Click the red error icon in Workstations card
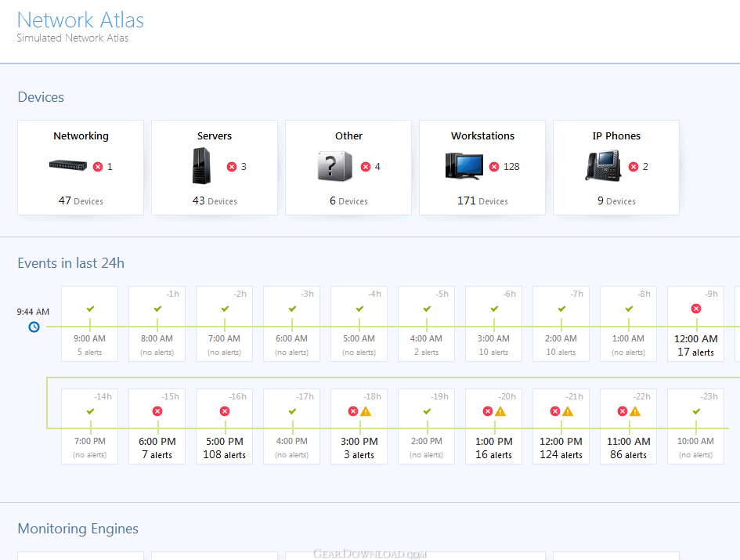 [x=494, y=167]
